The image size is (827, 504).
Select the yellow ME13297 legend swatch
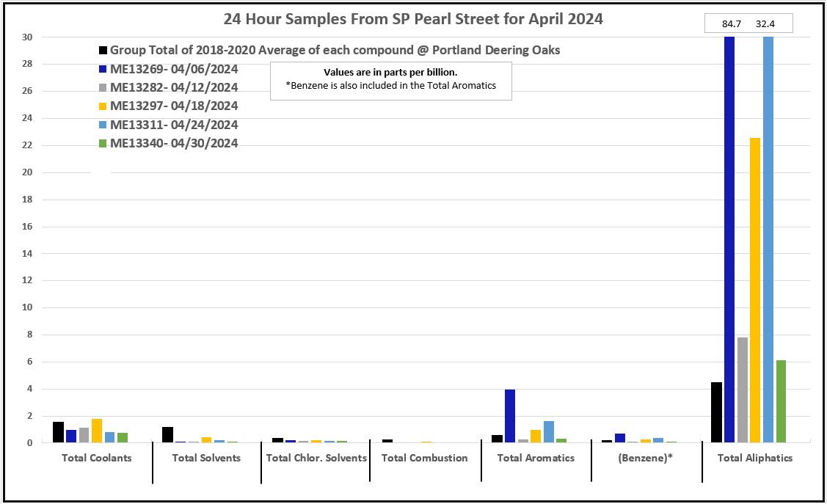pos(103,106)
